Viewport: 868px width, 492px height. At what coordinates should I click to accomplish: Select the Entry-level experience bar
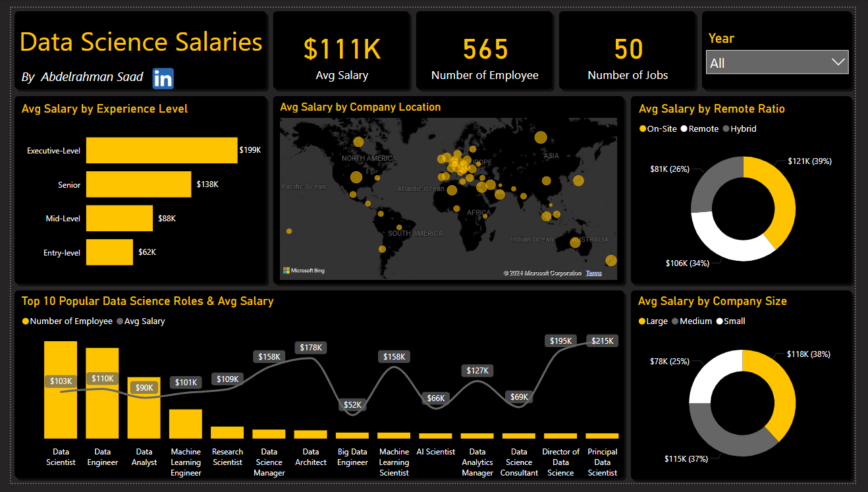109,252
